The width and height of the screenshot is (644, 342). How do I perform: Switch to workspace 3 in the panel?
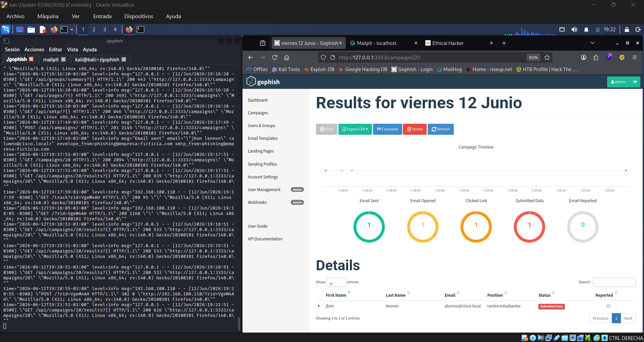(105, 30)
